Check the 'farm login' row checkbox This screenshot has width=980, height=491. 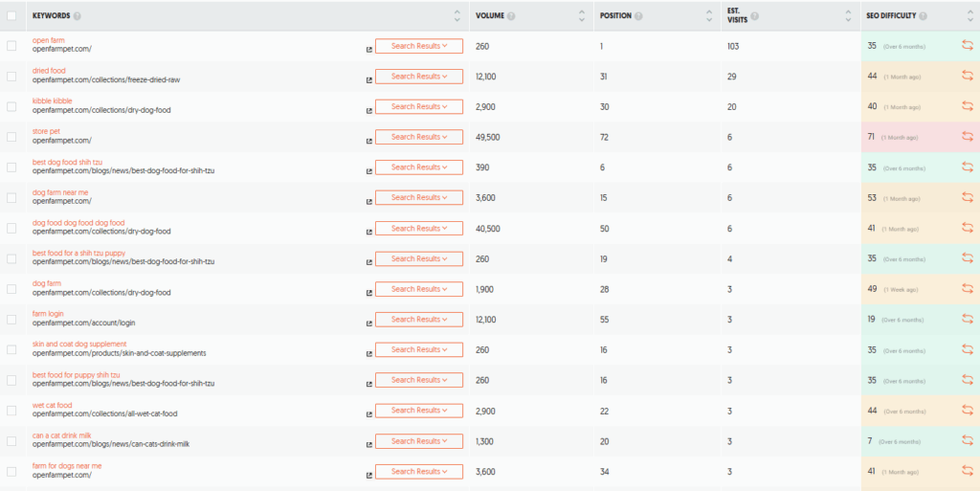pos(11,320)
